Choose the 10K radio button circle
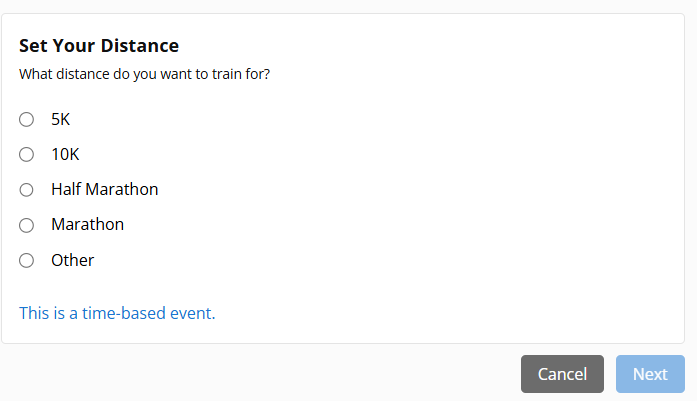The image size is (697, 401). click(27, 155)
